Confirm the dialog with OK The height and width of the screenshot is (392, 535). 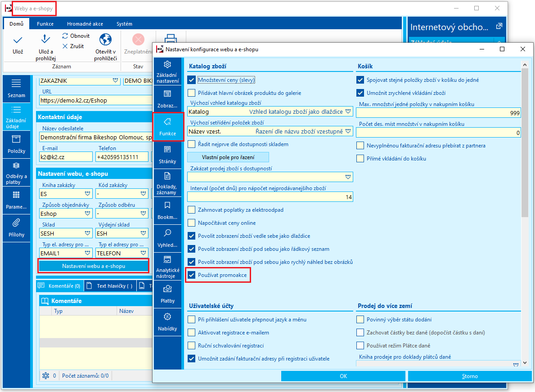pyautogui.click(x=343, y=376)
